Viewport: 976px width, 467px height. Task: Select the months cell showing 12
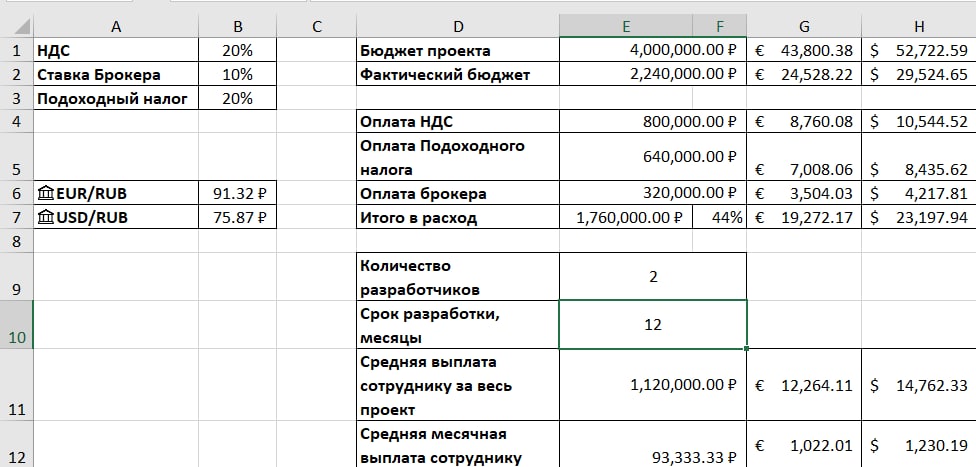pyautogui.click(x=653, y=325)
